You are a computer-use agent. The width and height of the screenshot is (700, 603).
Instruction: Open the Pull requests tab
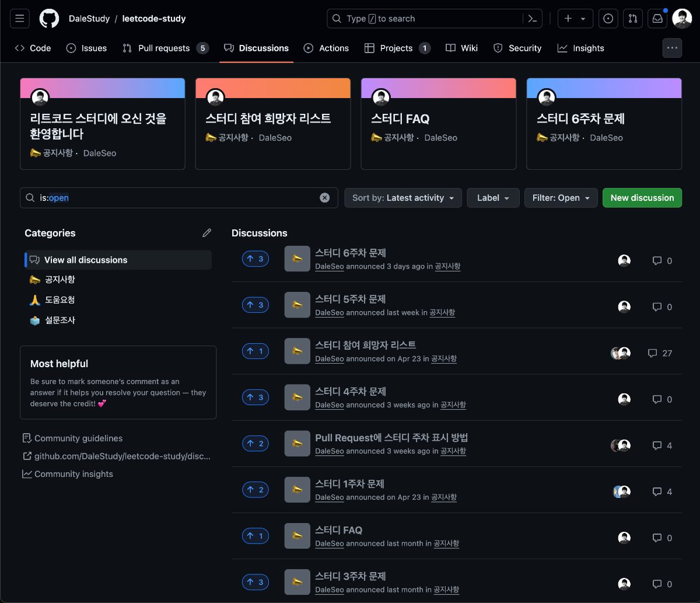click(165, 48)
